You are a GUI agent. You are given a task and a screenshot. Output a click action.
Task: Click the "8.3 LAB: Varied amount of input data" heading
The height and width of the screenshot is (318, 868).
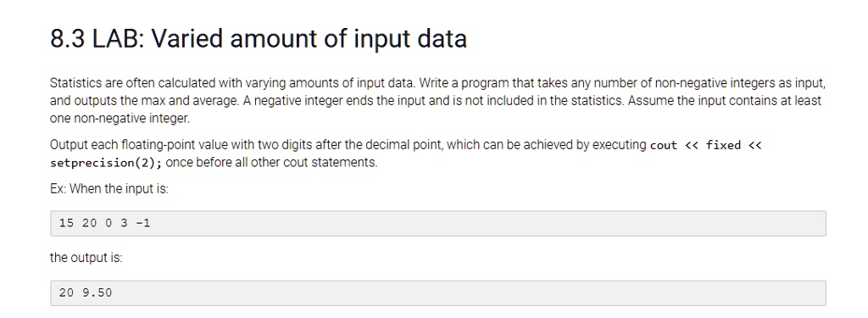tap(259, 39)
